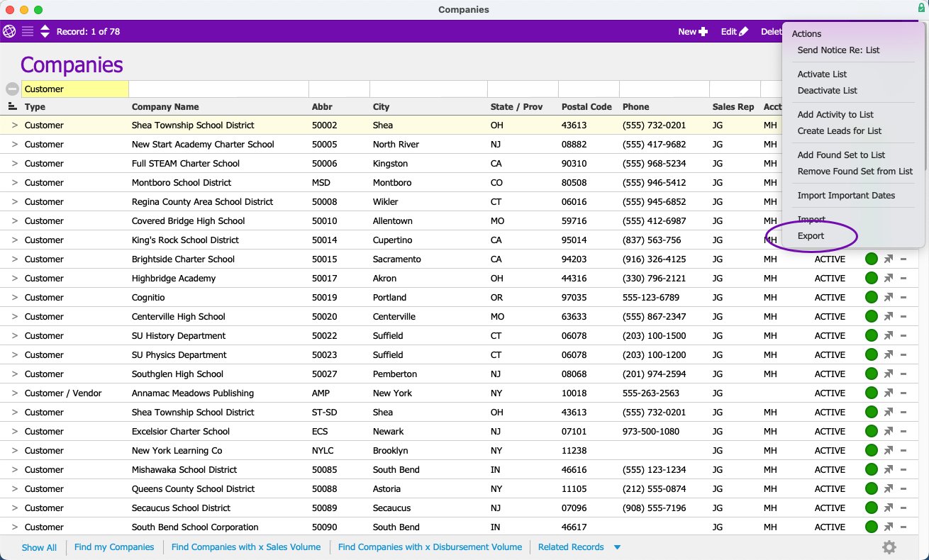Click the minus icon for Secaucus School District row
Viewport: 929px width, 560px height.
coord(903,508)
